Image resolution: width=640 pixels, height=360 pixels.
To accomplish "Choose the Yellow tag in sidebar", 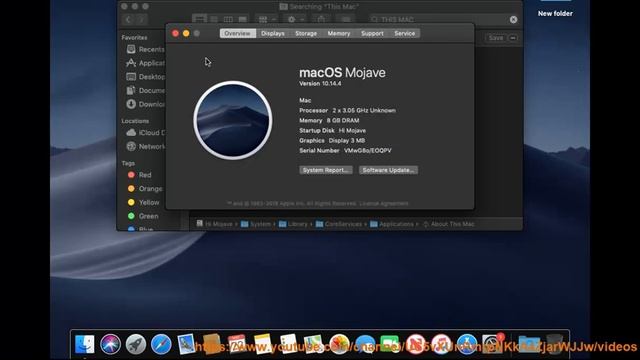I will (x=143, y=202).
